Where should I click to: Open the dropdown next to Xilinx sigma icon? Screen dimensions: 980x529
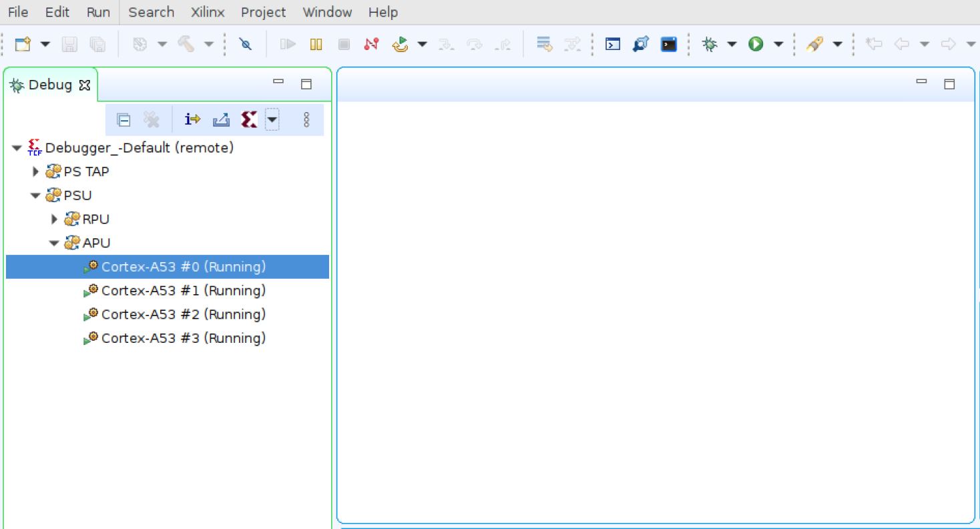272,120
